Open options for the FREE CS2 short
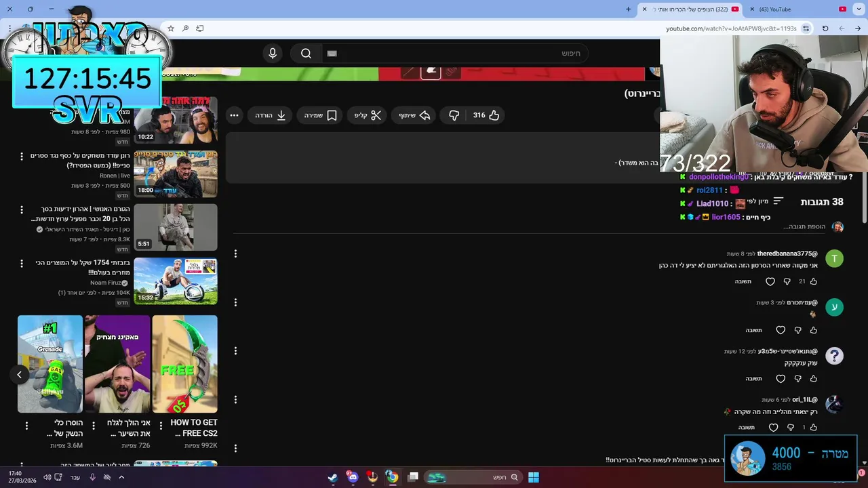 [161, 426]
